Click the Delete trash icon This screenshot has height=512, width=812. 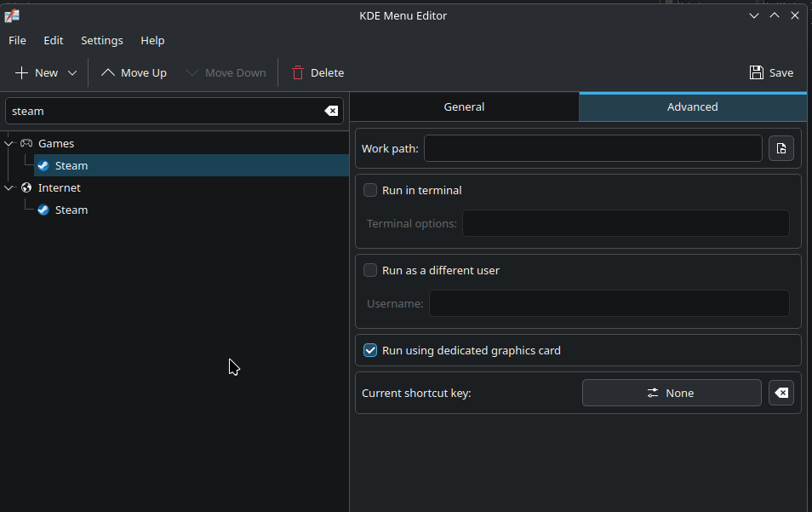(x=298, y=72)
